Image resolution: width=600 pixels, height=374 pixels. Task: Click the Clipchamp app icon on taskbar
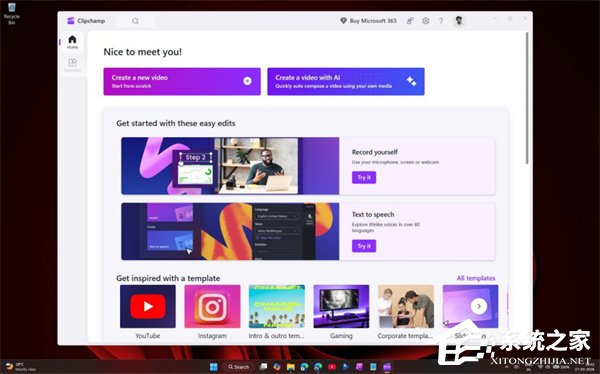pos(387,367)
